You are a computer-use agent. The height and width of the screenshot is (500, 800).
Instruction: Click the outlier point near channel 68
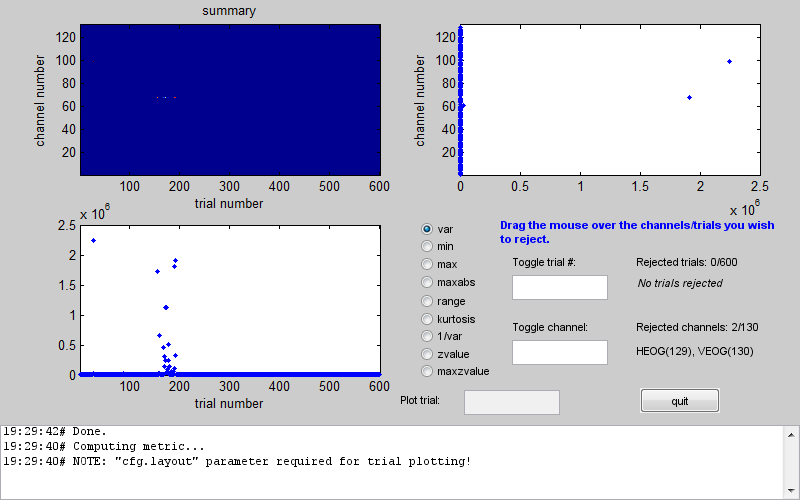point(689,97)
